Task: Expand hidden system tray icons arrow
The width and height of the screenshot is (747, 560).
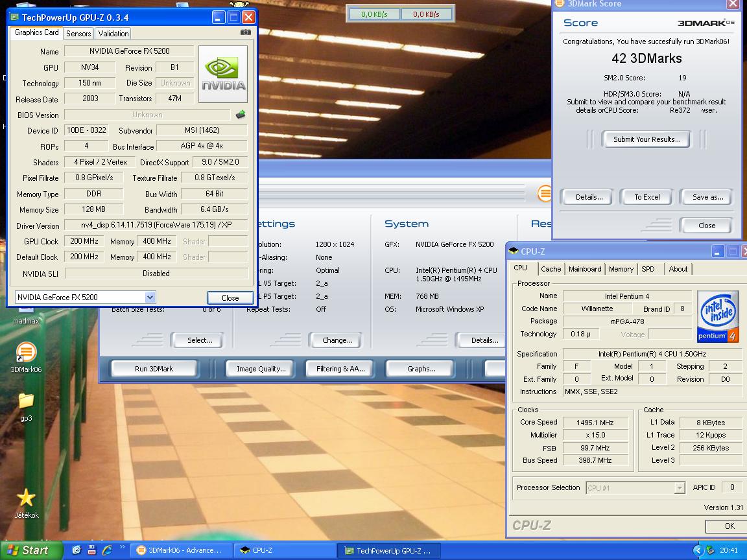Action: click(x=698, y=550)
